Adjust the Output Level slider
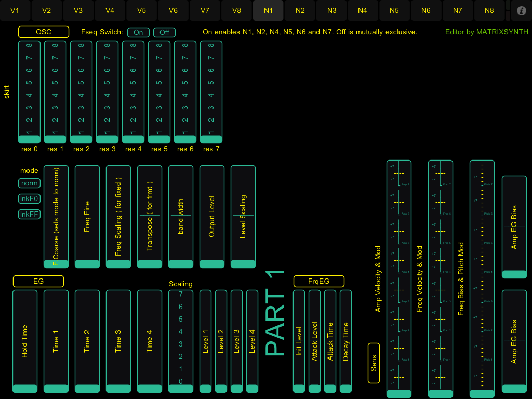The image size is (532, 399). pos(212,217)
